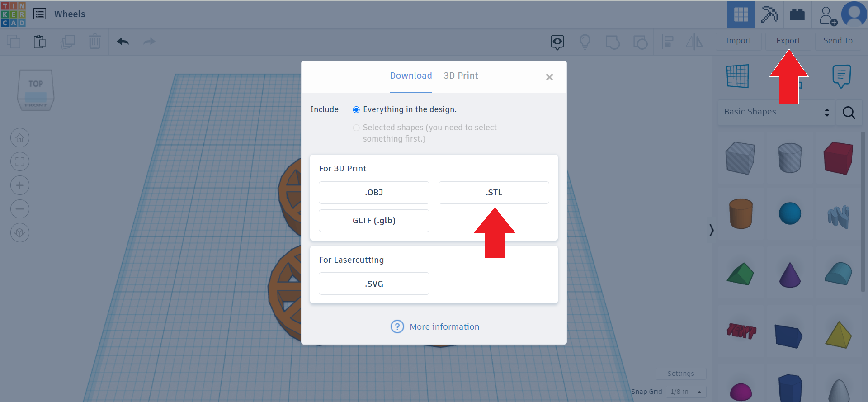Viewport: 868px width, 402px height.
Task: Click the Duplicate and repeat icon
Action: [x=68, y=42]
